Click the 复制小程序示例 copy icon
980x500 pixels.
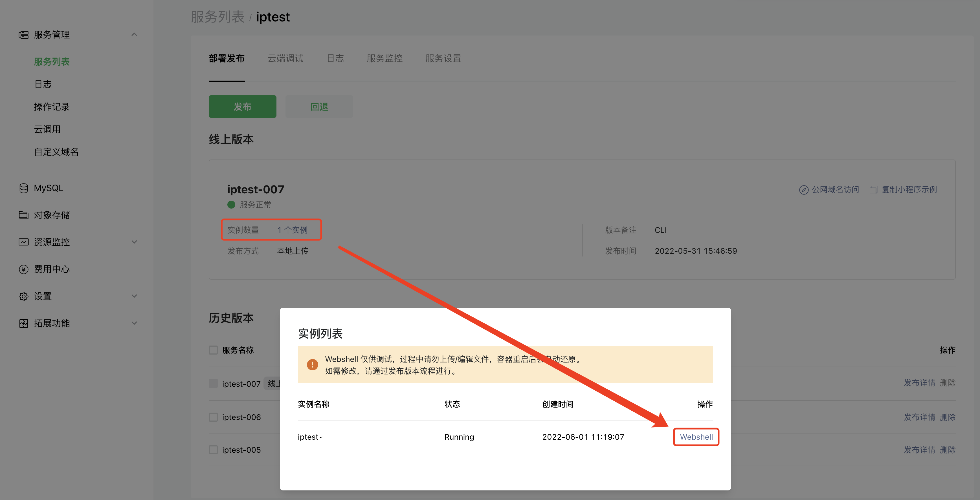tap(873, 190)
